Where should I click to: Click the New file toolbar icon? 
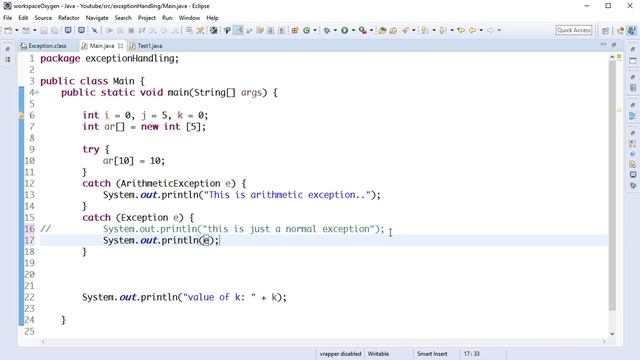[x=8, y=30]
